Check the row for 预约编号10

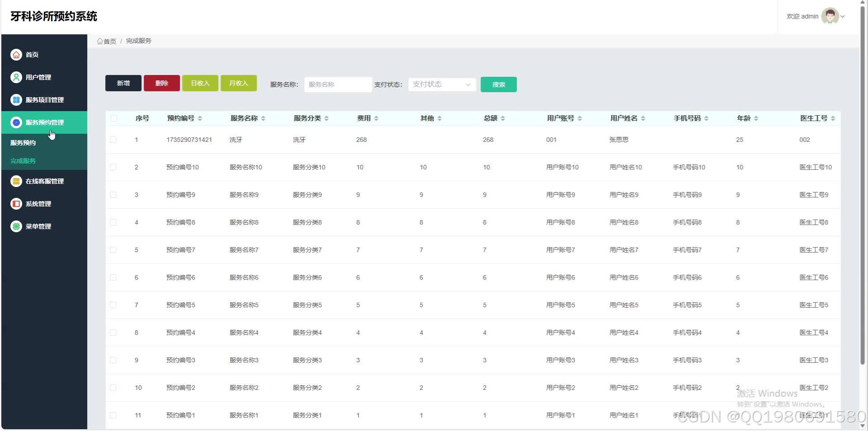(x=113, y=167)
